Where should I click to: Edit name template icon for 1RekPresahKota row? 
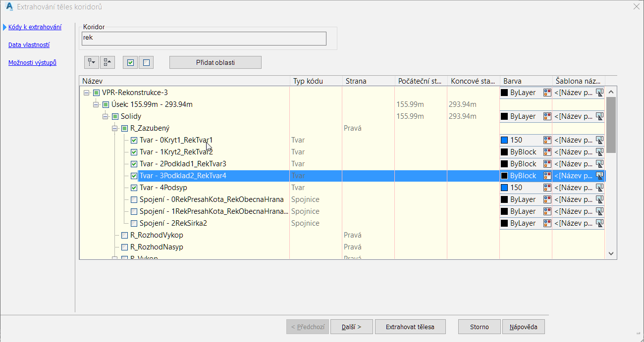599,211
